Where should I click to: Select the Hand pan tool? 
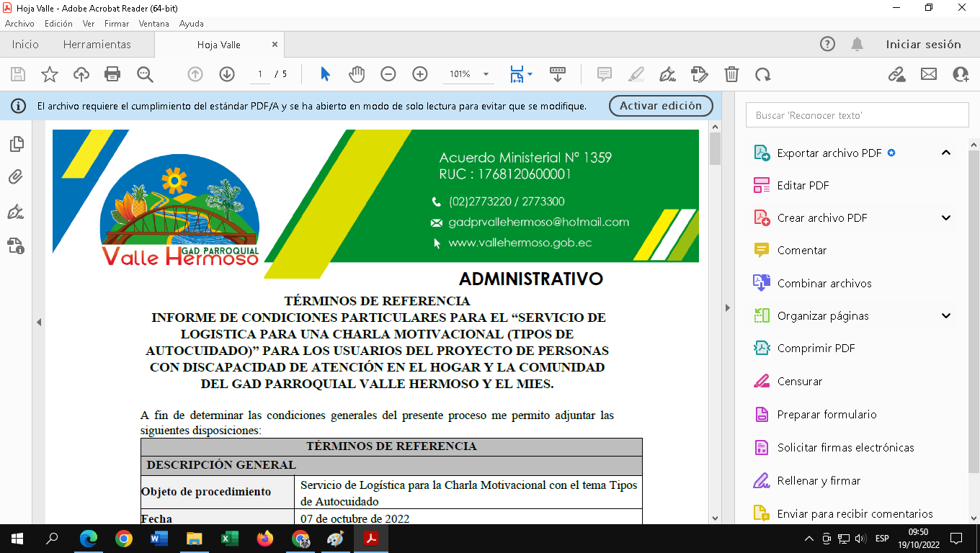tap(357, 74)
